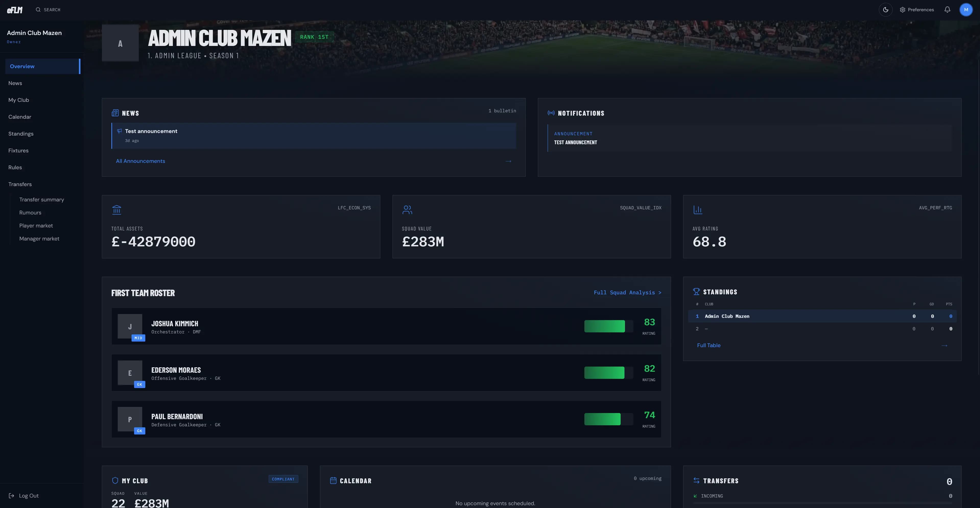Image resolution: width=980 pixels, height=508 pixels.
Task: Click the £-42879000 total assets value
Action: pyautogui.click(x=153, y=242)
